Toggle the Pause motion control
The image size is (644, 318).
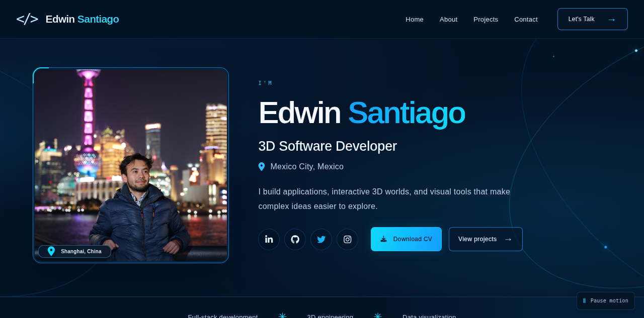pyautogui.click(x=605, y=301)
